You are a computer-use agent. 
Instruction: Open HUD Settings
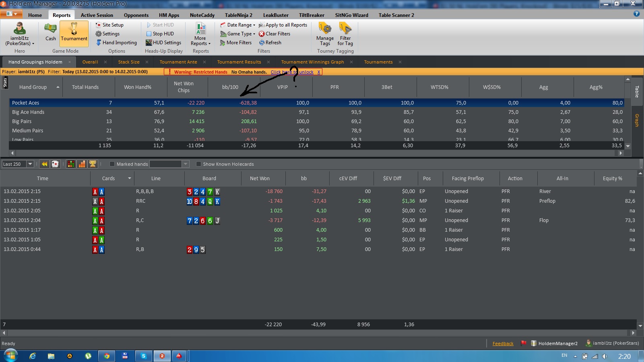(163, 43)
